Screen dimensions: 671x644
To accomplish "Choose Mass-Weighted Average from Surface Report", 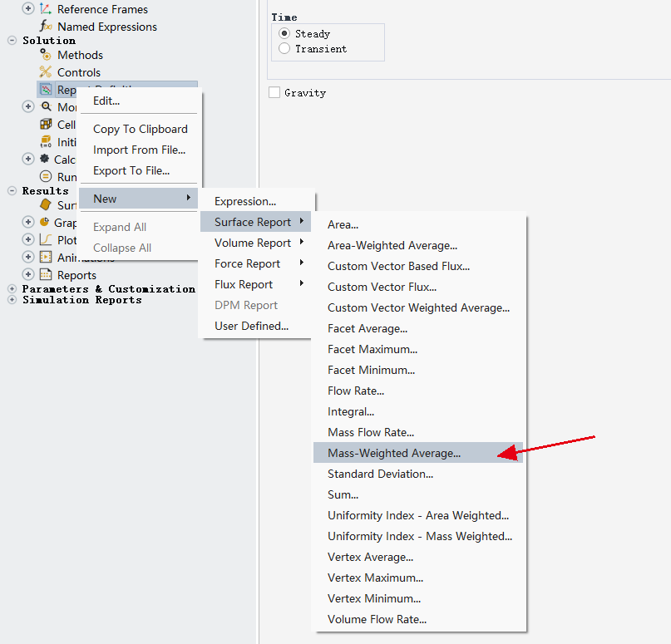I will click(x=394, y=453).
